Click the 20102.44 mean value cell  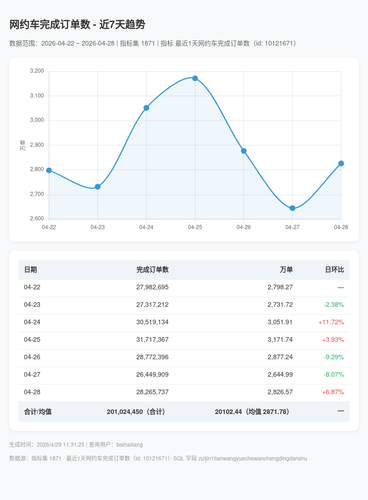pyautogui.click(x=252, y=412)
